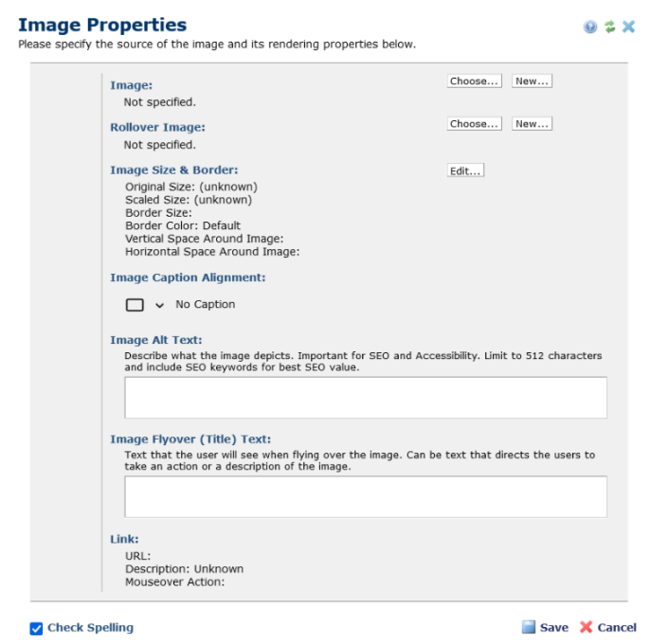Click the red X Cancel icon

tap(586, 627)
